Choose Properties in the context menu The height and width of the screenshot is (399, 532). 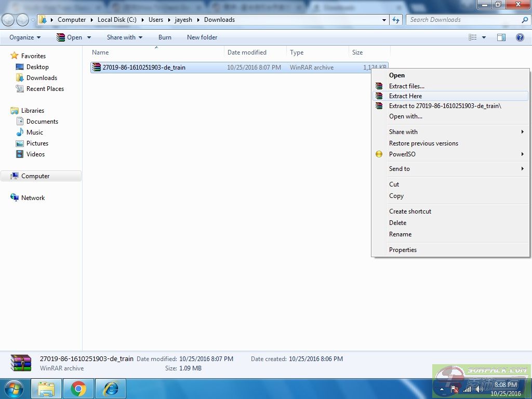(x=403, y=250)
